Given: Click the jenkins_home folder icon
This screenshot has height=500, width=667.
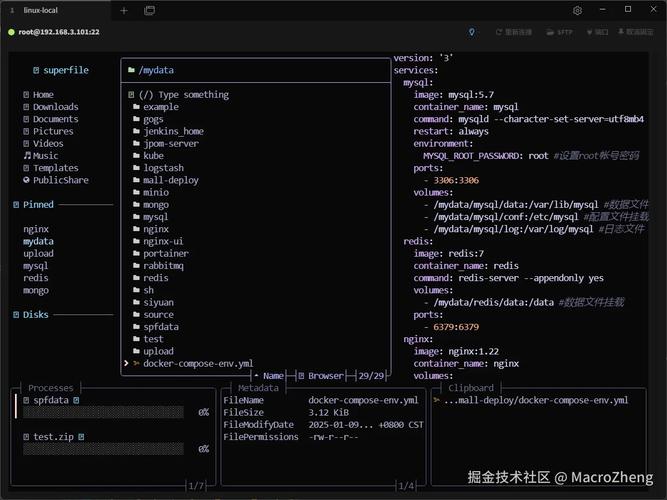Looking at the screenshot, I should pos(136,131).
